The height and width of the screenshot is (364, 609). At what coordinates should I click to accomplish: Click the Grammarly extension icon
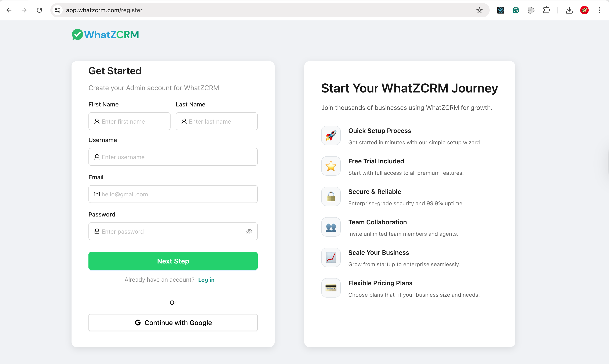click(515, 10)
